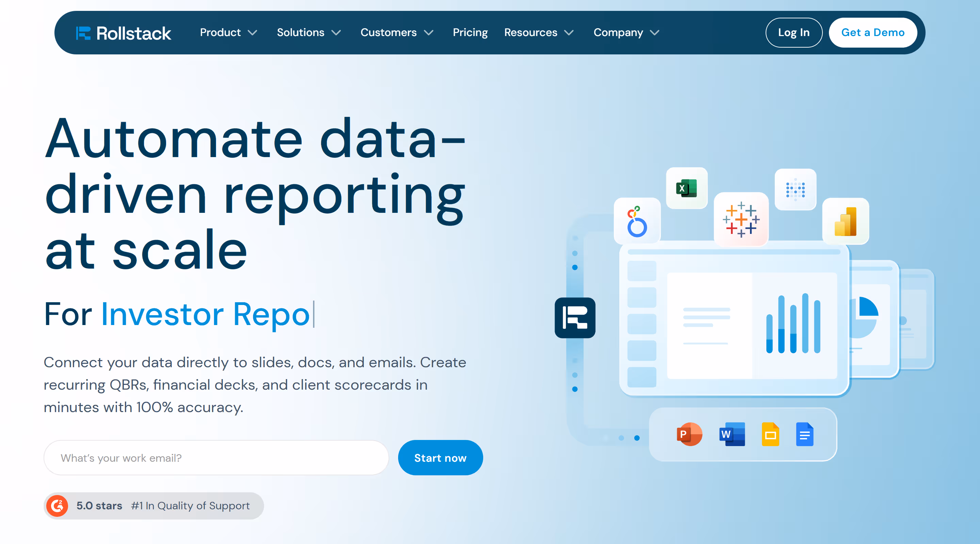Image resolution: width=980 pixels, height=544 pixels.
Task: Click the 'Connect your data directly' paragraph
Action: (255, 385)
